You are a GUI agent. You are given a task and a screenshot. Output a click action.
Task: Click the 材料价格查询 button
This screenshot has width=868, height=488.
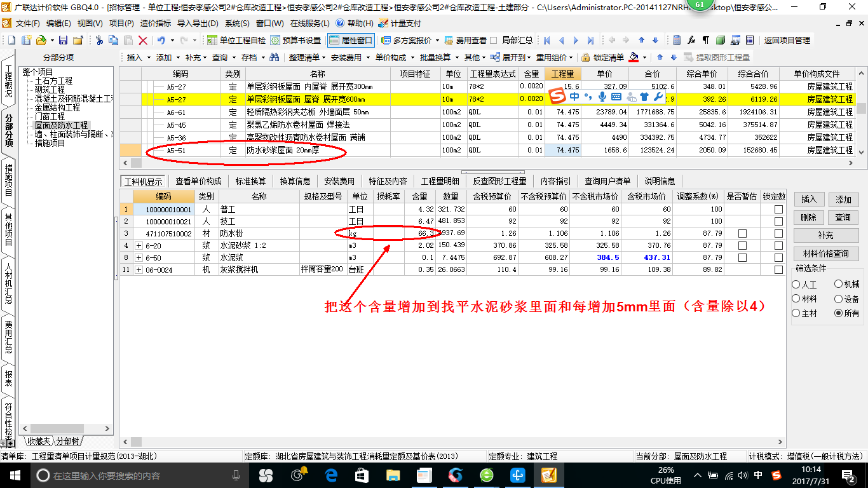point(826,254)
